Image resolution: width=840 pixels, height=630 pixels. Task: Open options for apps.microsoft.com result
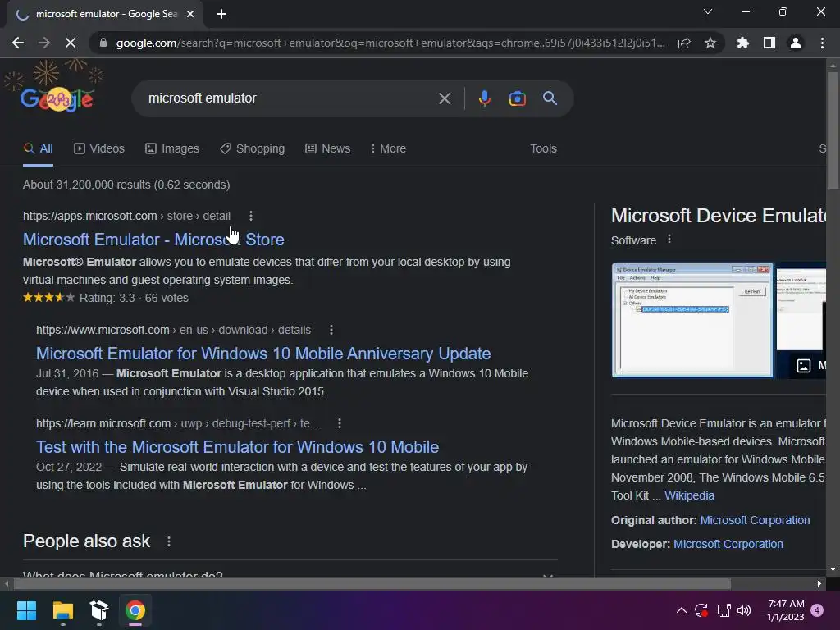pyautogui.click(x=251, y=216)
